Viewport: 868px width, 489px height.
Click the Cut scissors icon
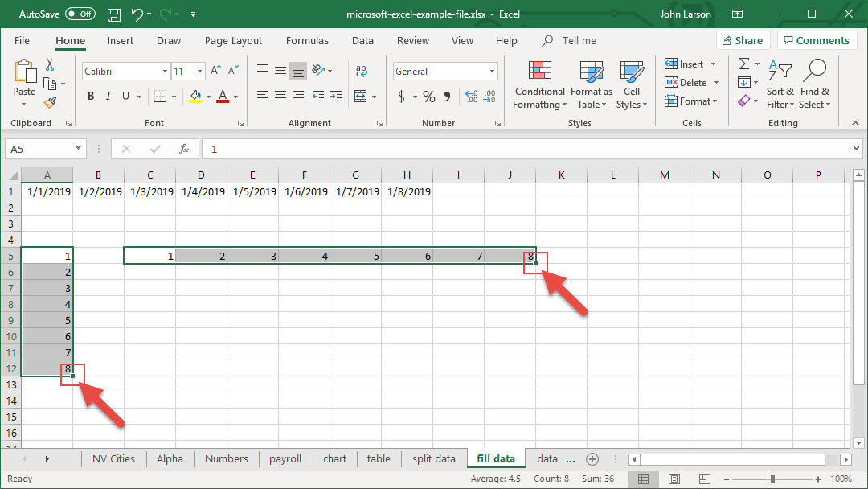coord(50,65)
